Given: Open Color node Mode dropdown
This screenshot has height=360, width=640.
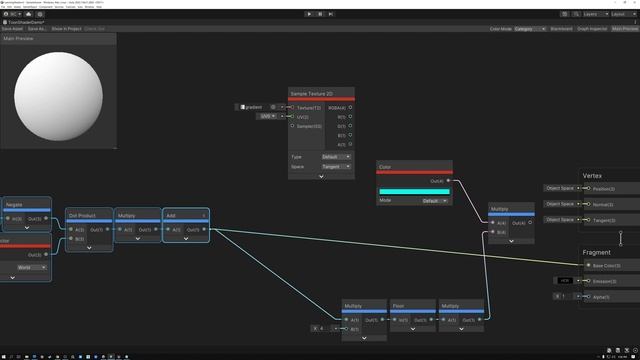Looking at the screenshot, I should 434,201.
